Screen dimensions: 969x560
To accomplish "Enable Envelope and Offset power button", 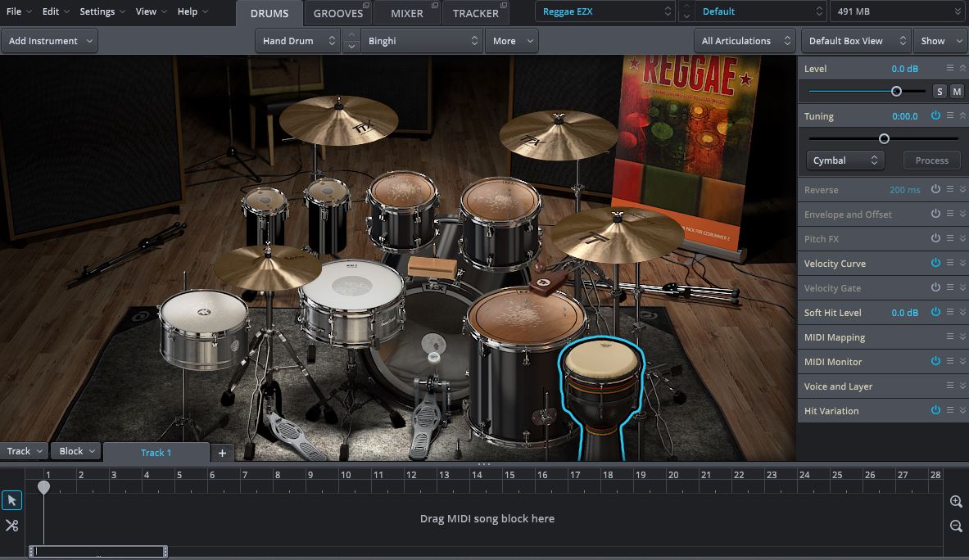I will (935, 214).
